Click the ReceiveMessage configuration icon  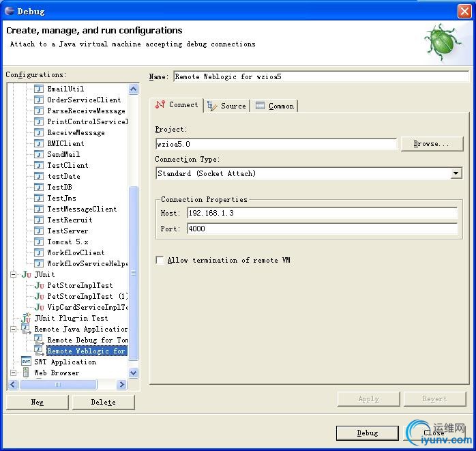(39, 133)
